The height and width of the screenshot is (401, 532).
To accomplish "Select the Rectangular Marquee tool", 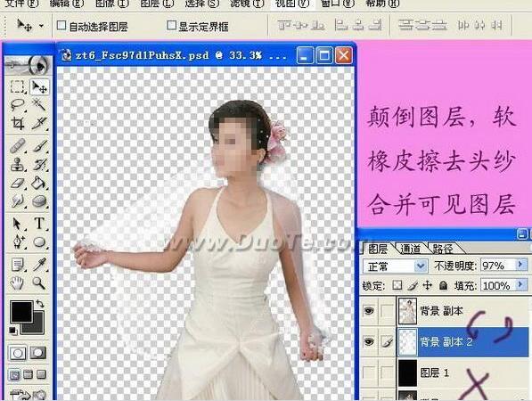I will 17,86.
